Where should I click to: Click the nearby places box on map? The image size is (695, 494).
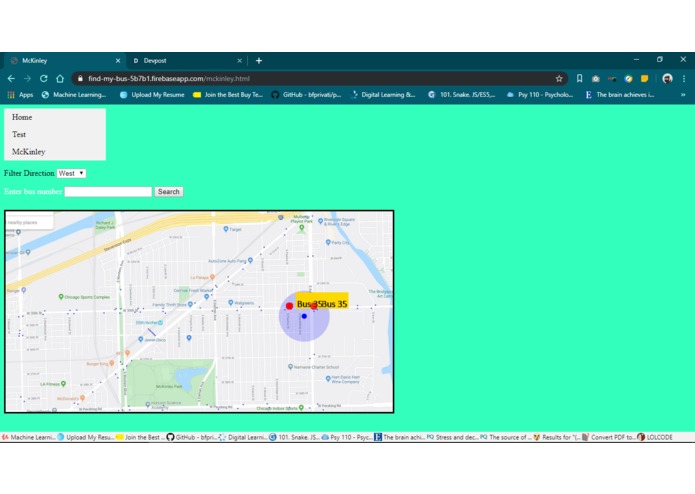[x=29, y=222]
